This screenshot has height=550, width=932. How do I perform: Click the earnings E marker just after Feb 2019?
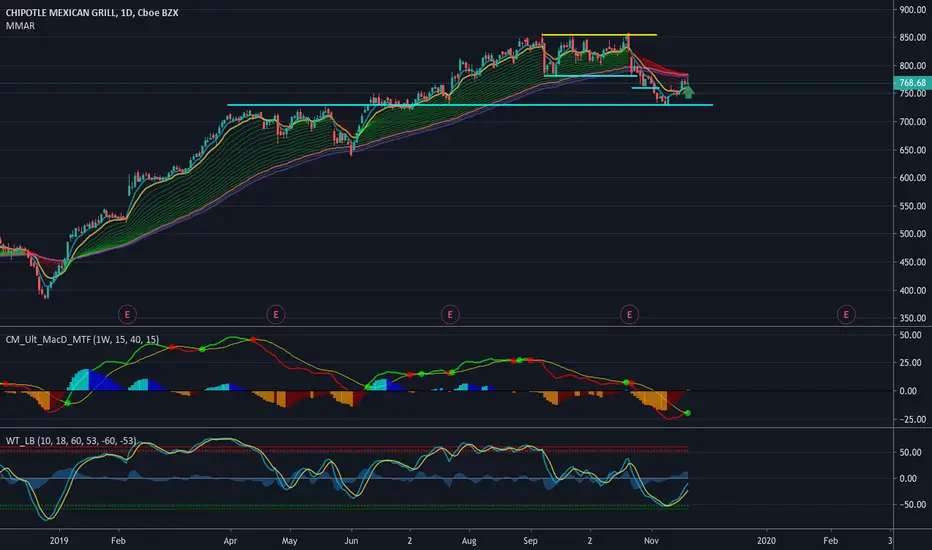tap(127, 314)
